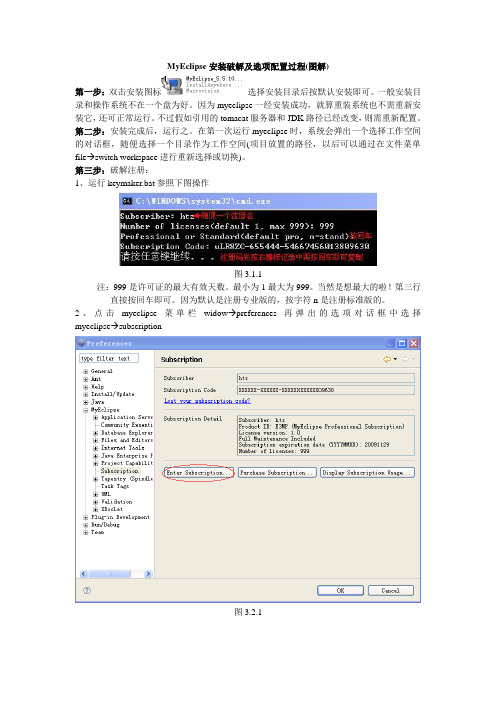Screen dimensions: 496x702
Task: Select Subscription in the preferences tree
Action: (x=120, y=471)
